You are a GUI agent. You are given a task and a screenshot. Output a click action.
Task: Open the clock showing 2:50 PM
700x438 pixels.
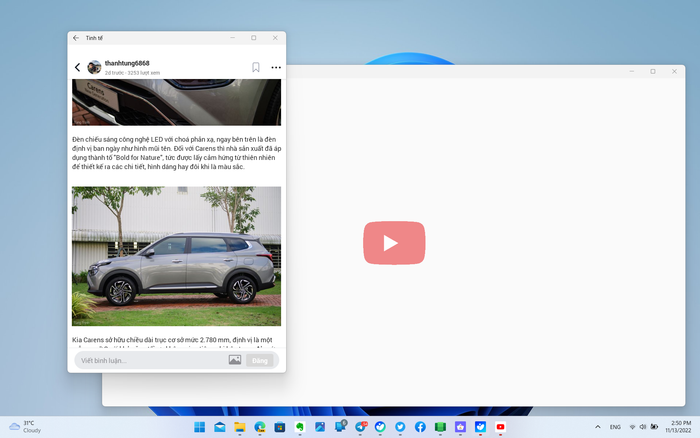click(678, 426)
